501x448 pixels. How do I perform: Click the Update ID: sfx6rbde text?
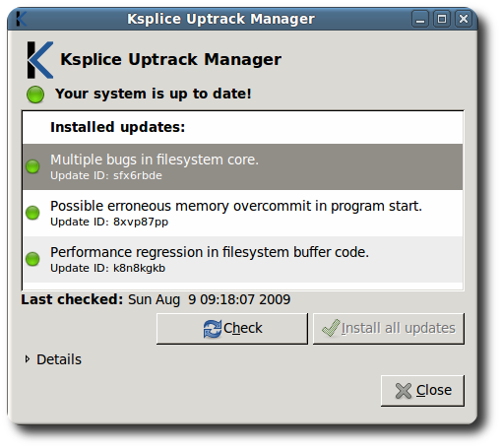(106, 175)
